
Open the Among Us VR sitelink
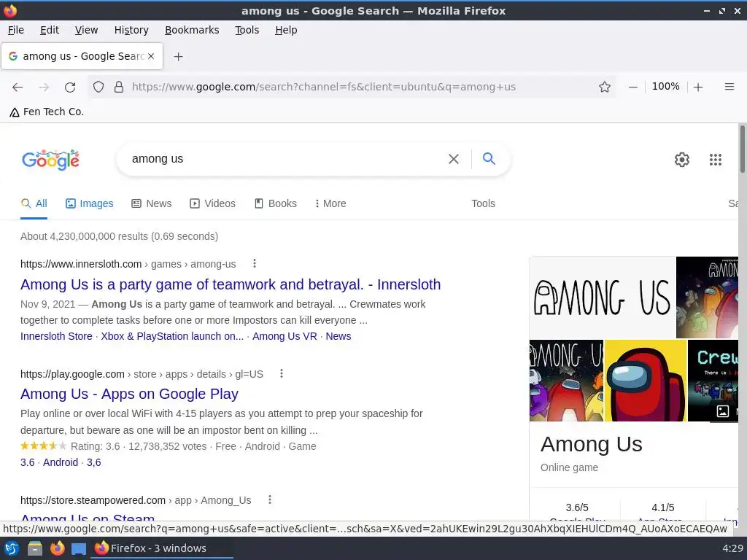(x=285, y=336)
